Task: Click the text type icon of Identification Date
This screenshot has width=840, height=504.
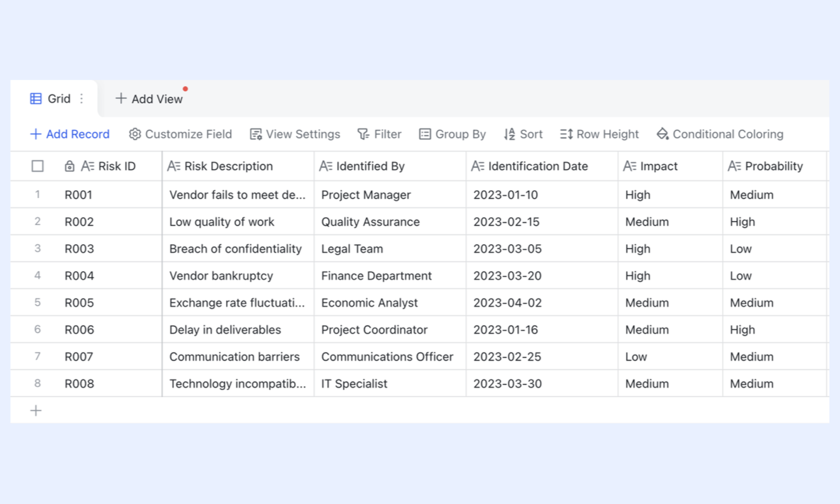Action: point(478,166)
